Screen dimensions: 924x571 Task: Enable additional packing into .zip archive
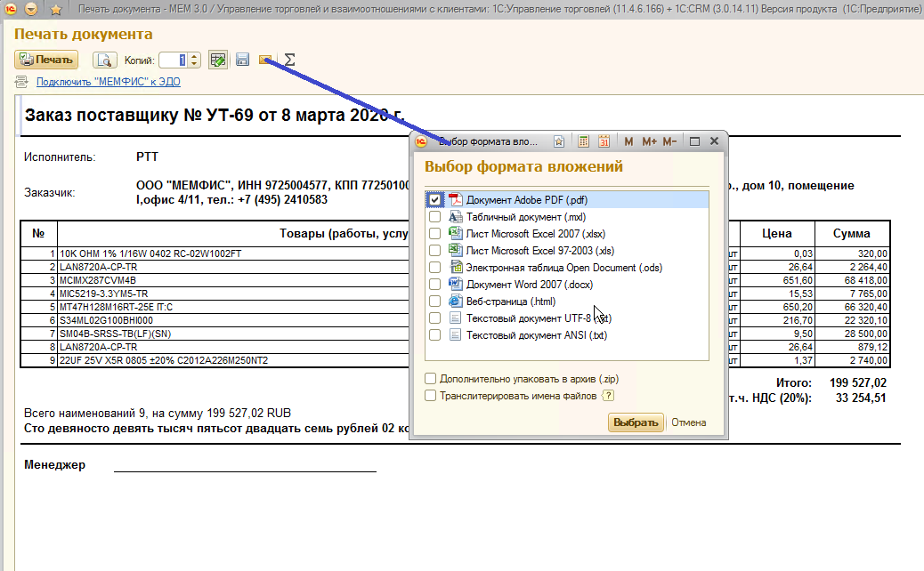(431, 379)
